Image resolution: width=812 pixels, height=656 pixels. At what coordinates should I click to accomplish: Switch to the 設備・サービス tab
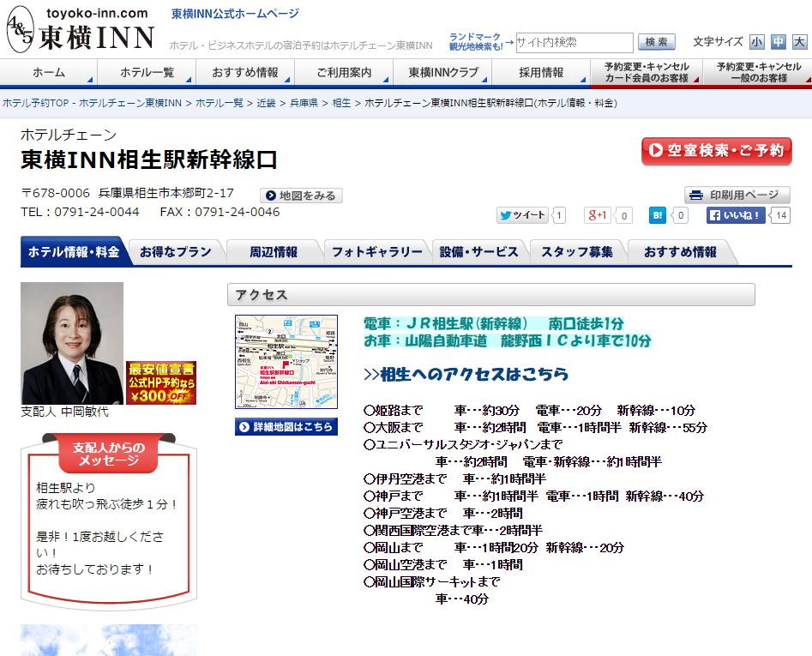(478, 251)
